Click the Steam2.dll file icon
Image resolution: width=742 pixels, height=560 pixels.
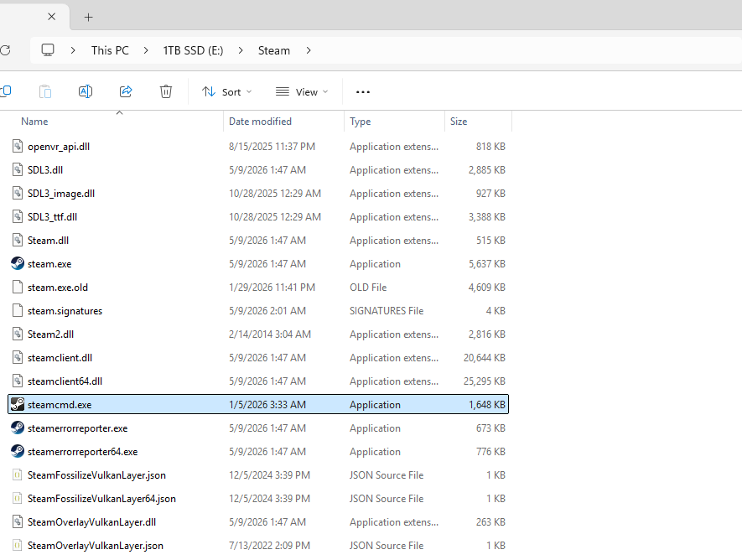tap(18, 334)
